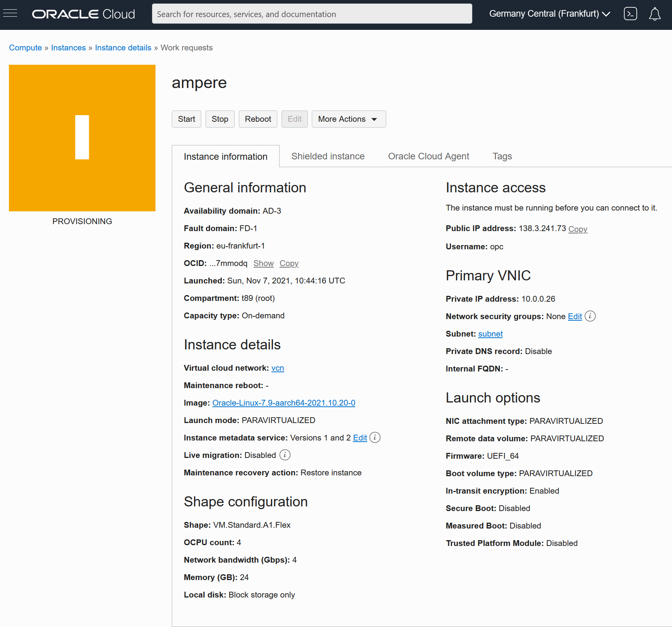The image size is (672, 627).
Task: Open the Oracle-Linux-7.9-aarch64 image link
Action: click(283, 403)
